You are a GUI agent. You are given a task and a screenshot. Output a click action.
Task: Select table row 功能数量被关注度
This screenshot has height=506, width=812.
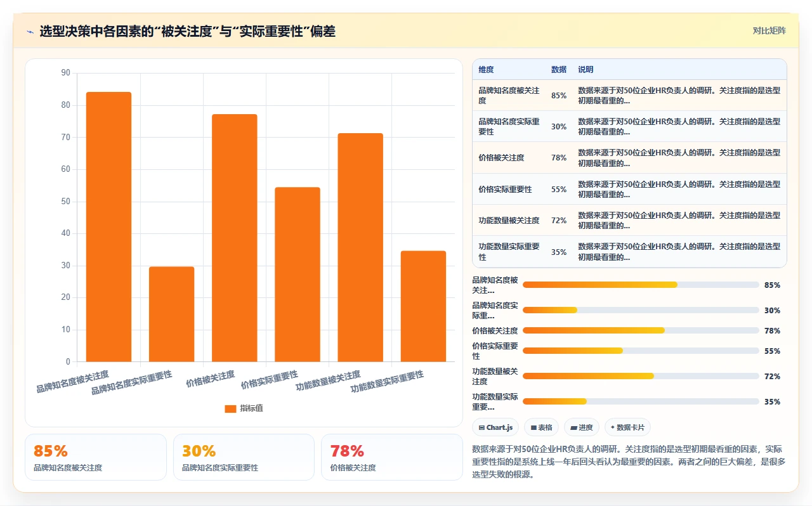[x=629, y=220]
